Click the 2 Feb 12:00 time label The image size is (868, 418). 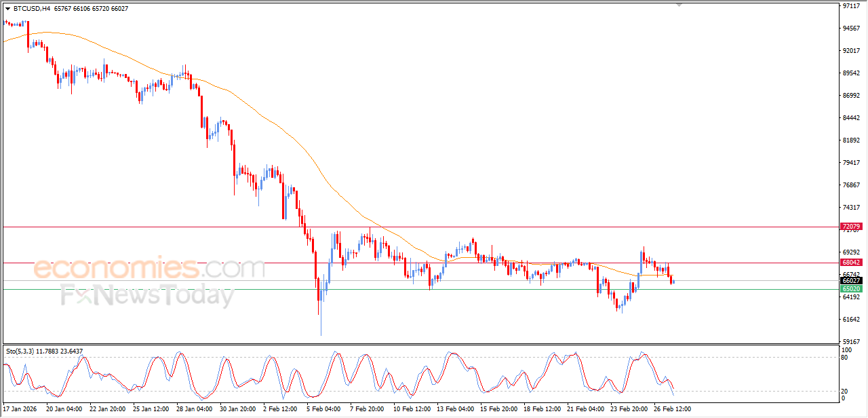click(281, 409)
